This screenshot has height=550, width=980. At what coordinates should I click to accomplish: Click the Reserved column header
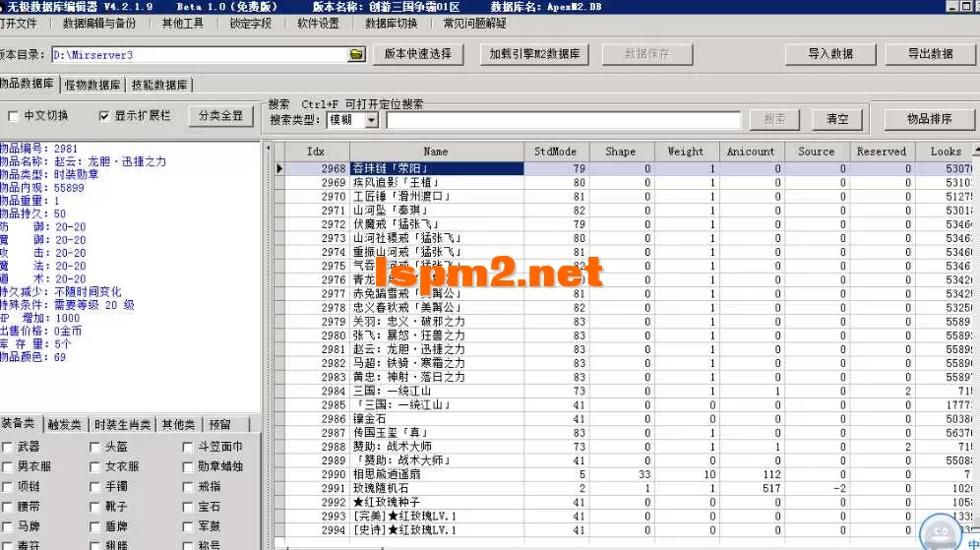pyautogui.click(x=882, y=152)
